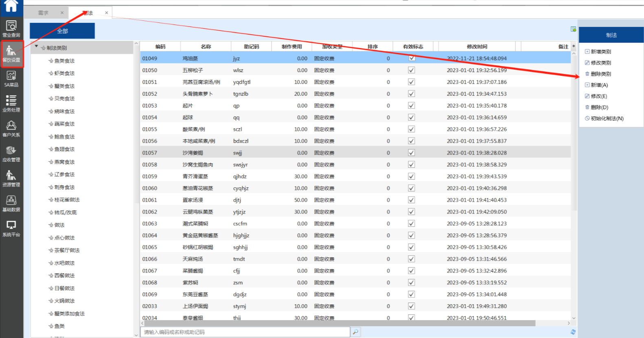Click the search magnifier icon beside input
The width and height of the screenshot is (644, 338).
tap(355, 332)
